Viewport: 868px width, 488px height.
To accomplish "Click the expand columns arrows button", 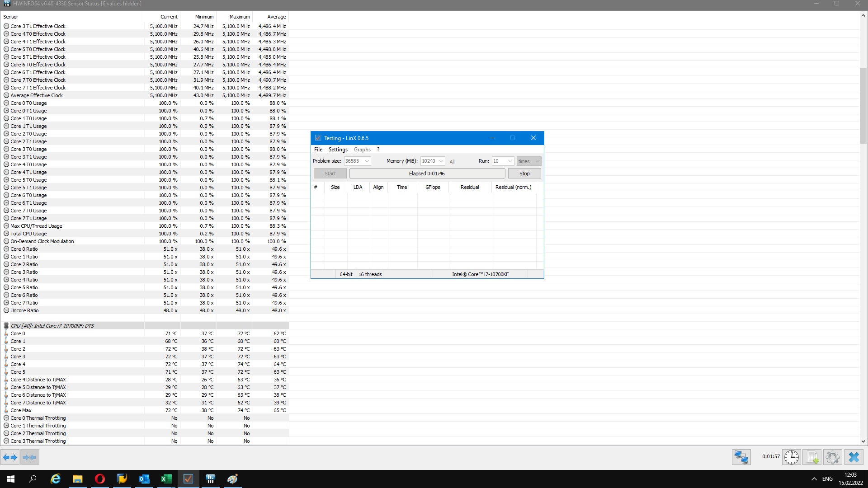I will point(10,457).
